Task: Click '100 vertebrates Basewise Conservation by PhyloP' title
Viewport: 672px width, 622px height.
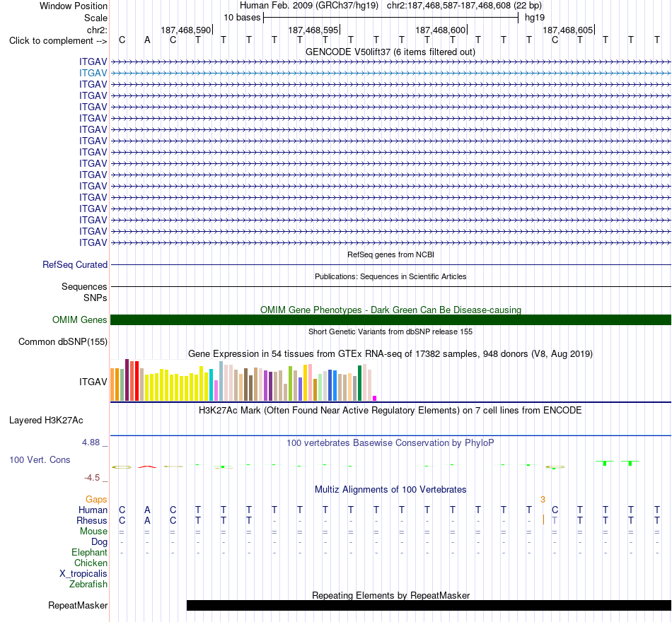Action: click(x=390, y=443)
